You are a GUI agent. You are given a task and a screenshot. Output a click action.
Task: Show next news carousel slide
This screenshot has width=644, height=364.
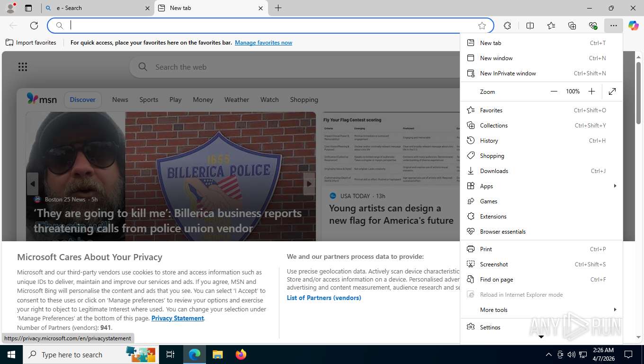tap(309, 184)
